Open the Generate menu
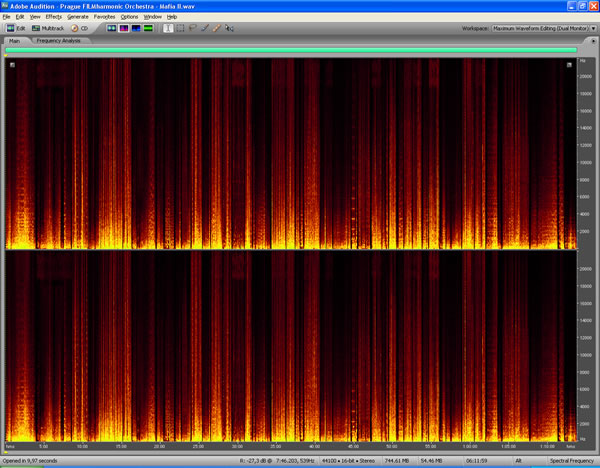The height and width of the screenshot is (468, 600). coord(77,17)
